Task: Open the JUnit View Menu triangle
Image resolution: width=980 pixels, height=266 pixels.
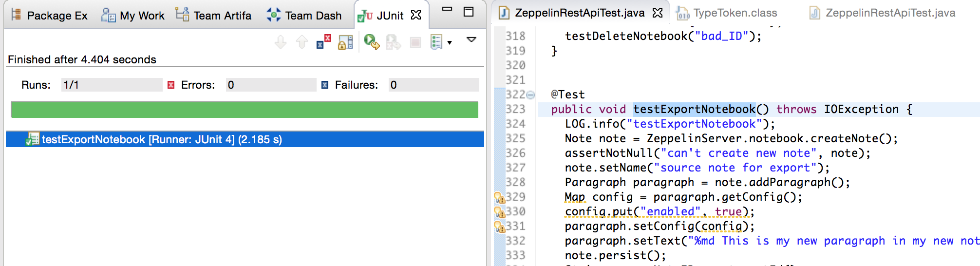Action: [x=471, y=39]
